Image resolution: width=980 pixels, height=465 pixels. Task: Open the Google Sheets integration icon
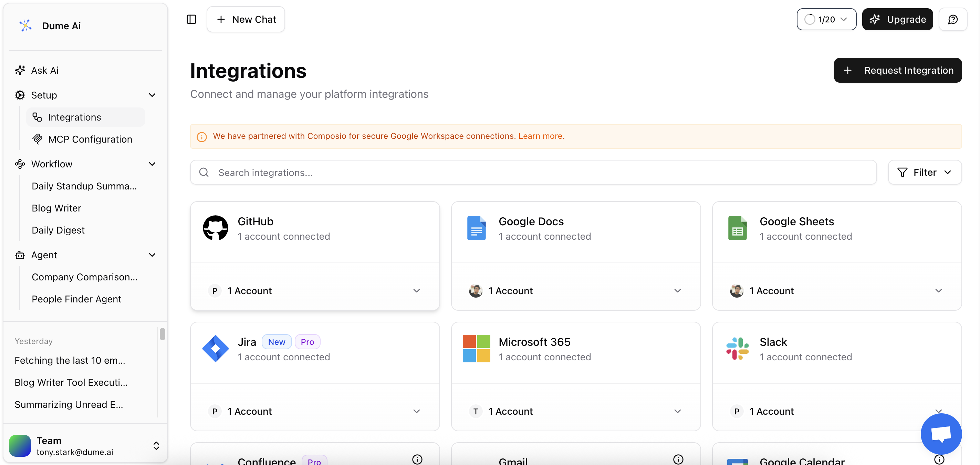tap(737, 228)
